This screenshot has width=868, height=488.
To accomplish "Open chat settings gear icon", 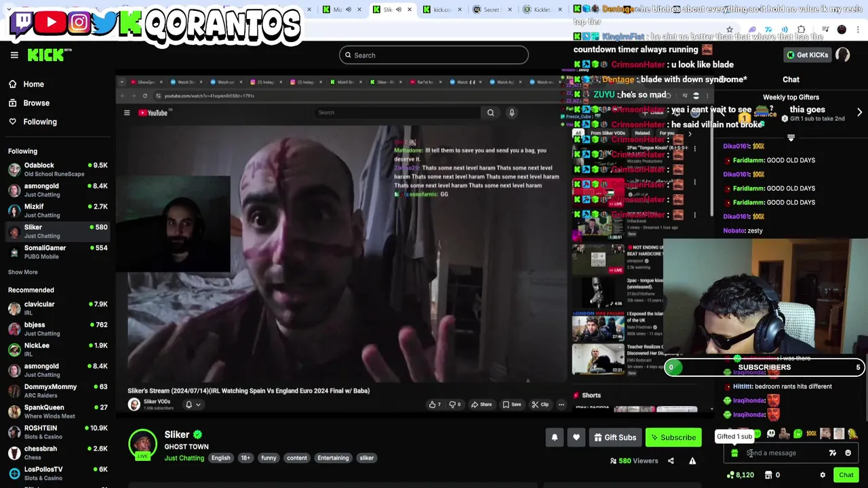I will click(x=823, y=475).
